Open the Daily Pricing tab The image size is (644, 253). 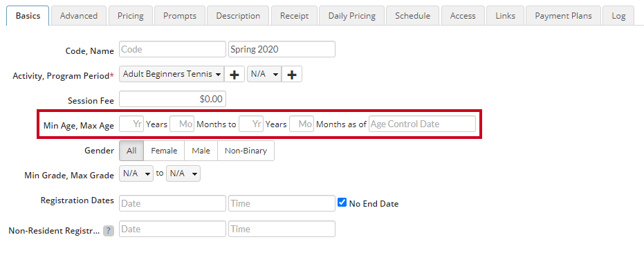(351, 16)
